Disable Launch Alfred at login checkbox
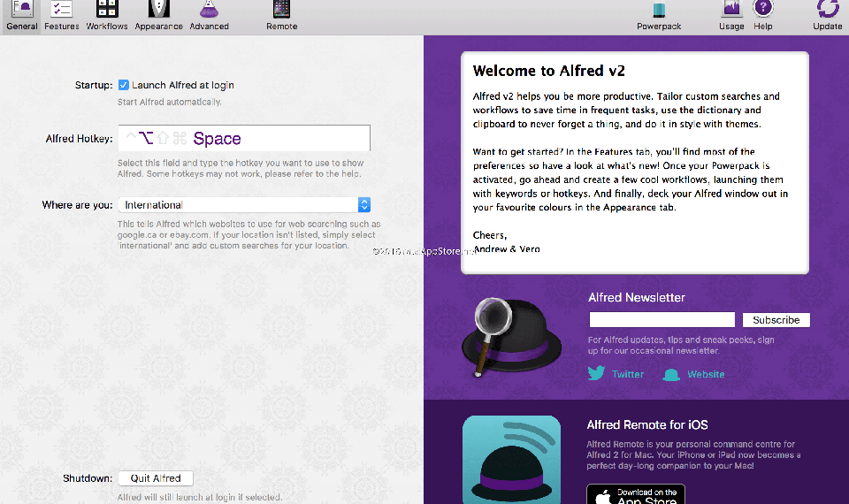The image size is (849, 504). (124, 85)
